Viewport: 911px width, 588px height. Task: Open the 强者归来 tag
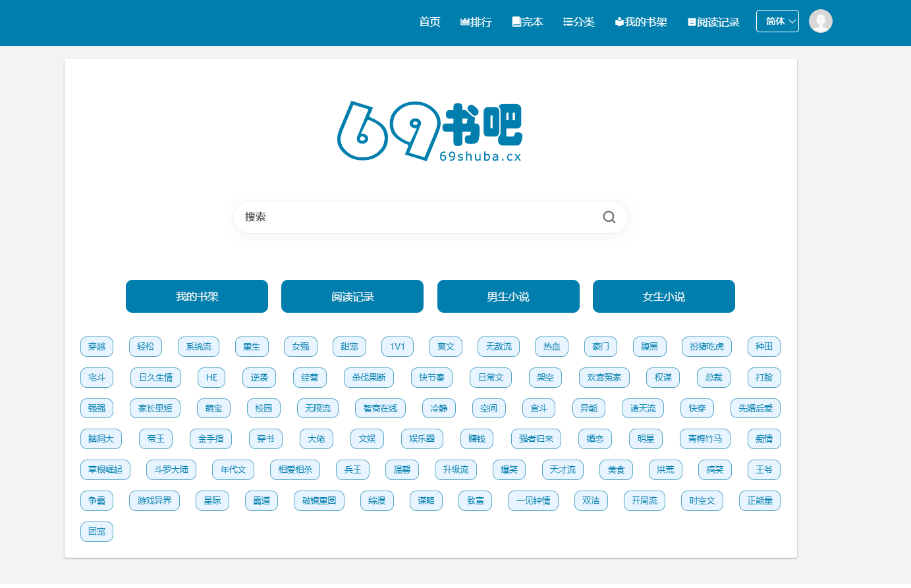[x=536, y=439]
